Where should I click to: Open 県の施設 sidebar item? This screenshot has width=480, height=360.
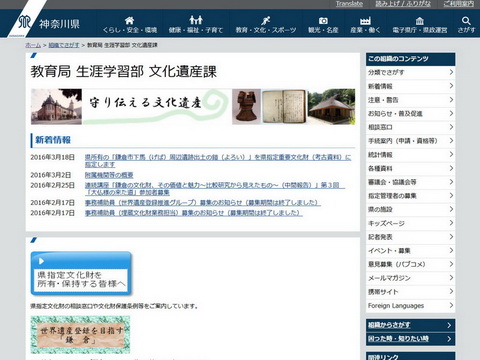pyautogui.click(x=410, y=209)
